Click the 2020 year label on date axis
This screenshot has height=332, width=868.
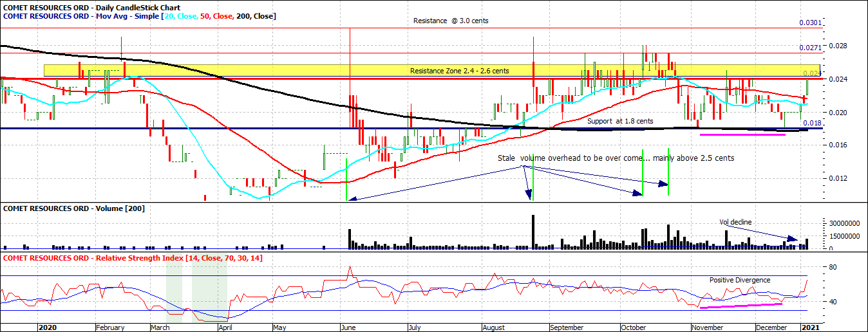click(x=48, y=327)
